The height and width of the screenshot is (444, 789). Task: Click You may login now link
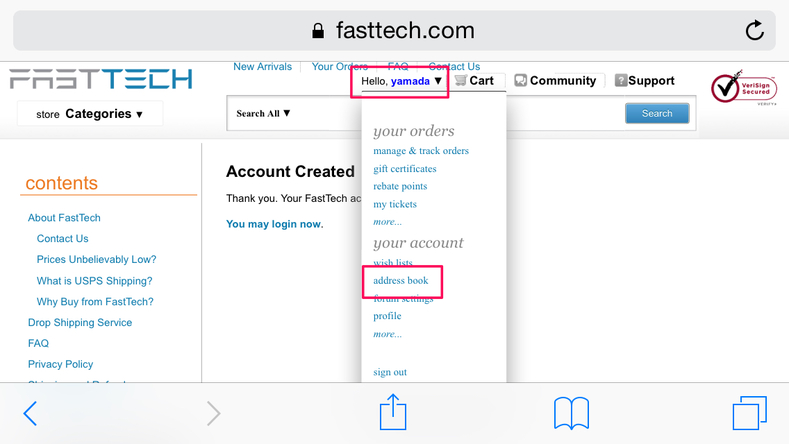pos(274,224)
